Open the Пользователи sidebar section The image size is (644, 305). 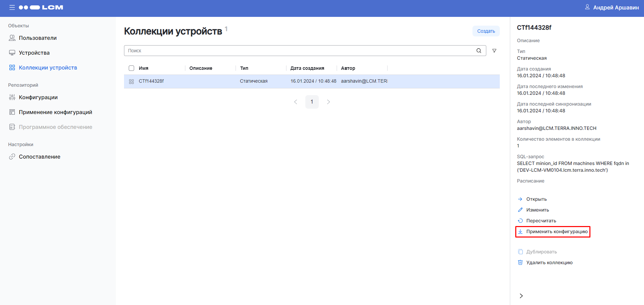tap(38, 38)
